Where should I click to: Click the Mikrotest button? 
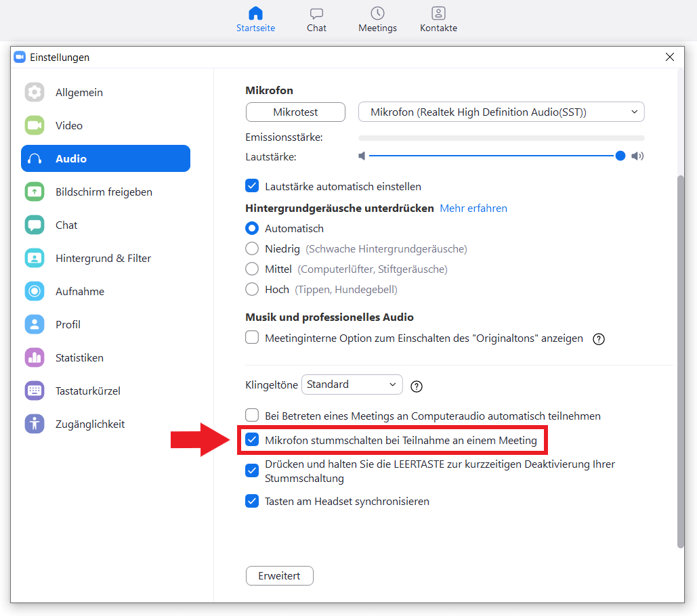click(295, 112)
